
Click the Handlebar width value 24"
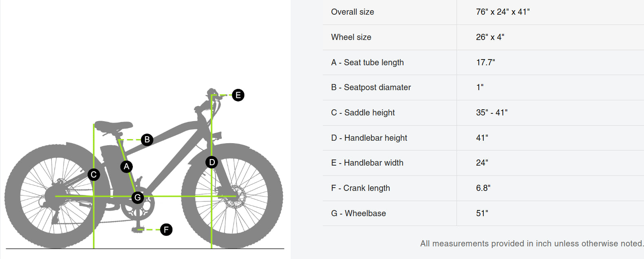click(482, 163)
